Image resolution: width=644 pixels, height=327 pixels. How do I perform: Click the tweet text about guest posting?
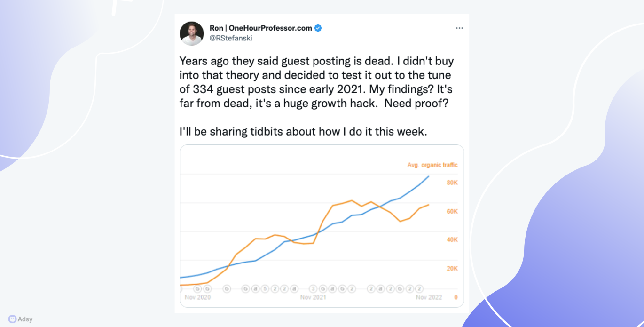pos(316,82)
